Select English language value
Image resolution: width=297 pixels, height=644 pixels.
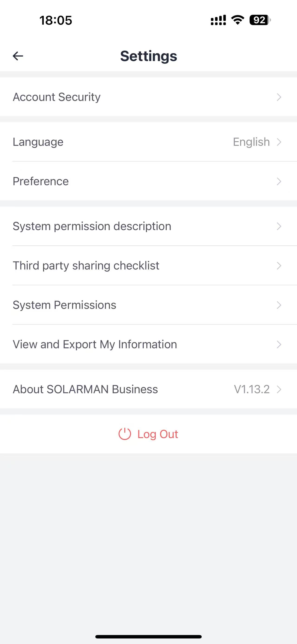pyautogui.click(x=251, y=142)
